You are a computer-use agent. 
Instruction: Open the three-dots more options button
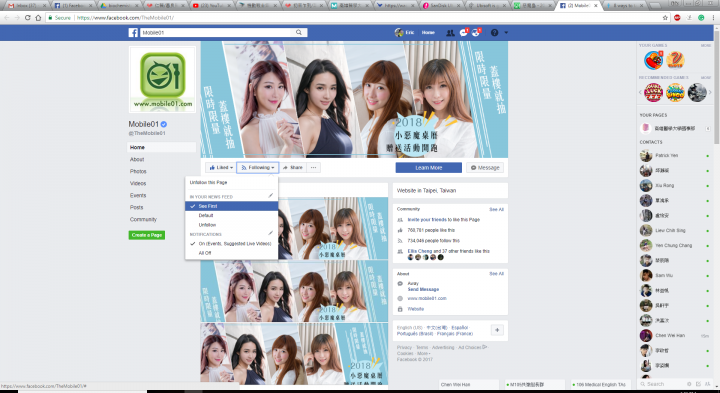tap(314, 168)
